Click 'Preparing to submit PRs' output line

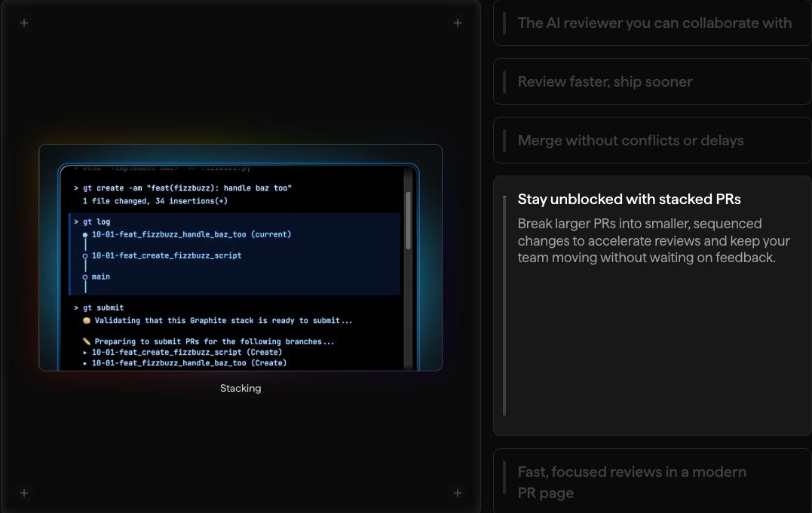click(208, 342)
